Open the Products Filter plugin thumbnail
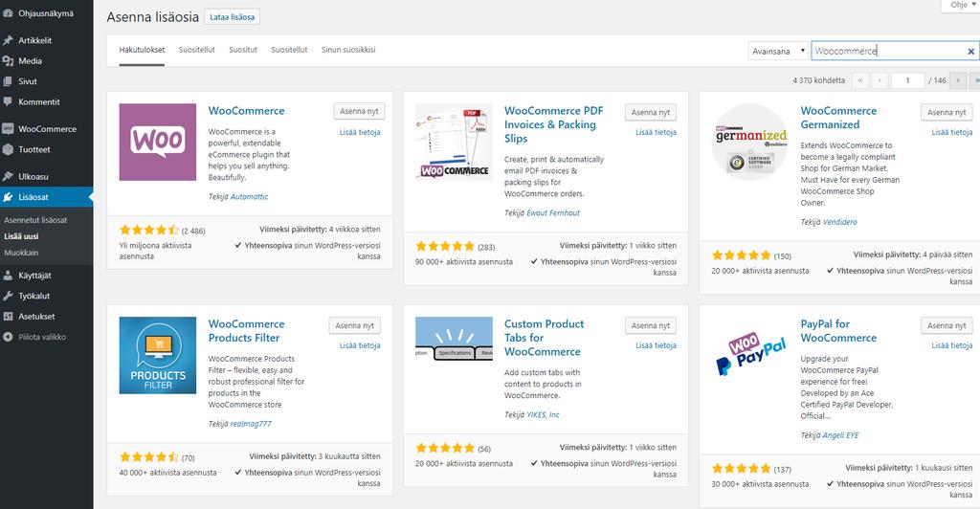 (158, 355)
